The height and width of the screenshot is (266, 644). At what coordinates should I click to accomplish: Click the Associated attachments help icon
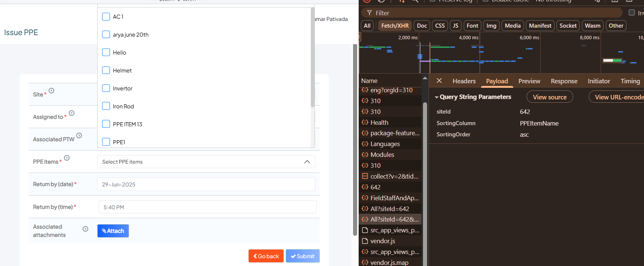[85, 229]
